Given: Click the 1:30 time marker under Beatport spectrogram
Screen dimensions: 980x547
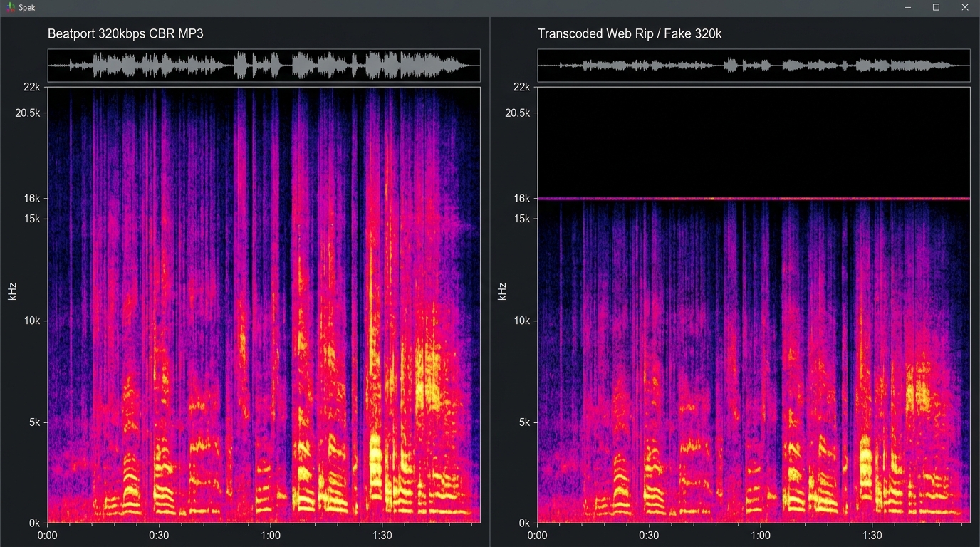Looking at the screenshot, I should [x=382, y=536].
